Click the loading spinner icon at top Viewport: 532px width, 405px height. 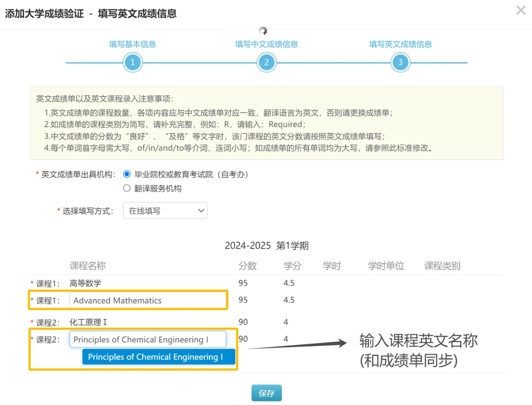pos(263,31)
